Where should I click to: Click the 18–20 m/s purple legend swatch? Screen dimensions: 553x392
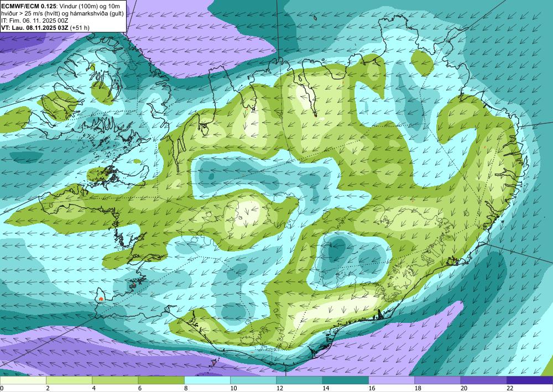(x=437, y=380)
